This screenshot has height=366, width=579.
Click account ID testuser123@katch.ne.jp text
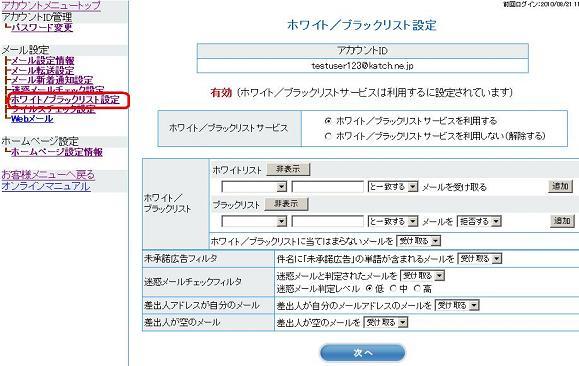coord(362,66)
